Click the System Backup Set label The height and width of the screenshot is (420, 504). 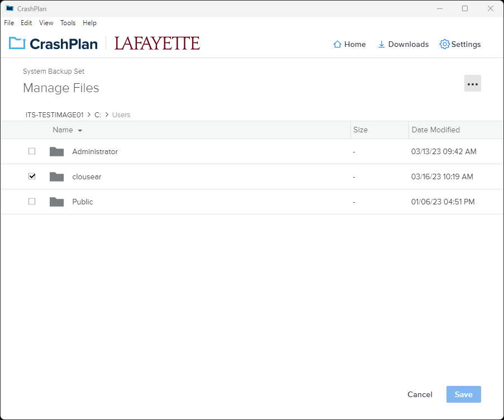(x=53, y=71)
